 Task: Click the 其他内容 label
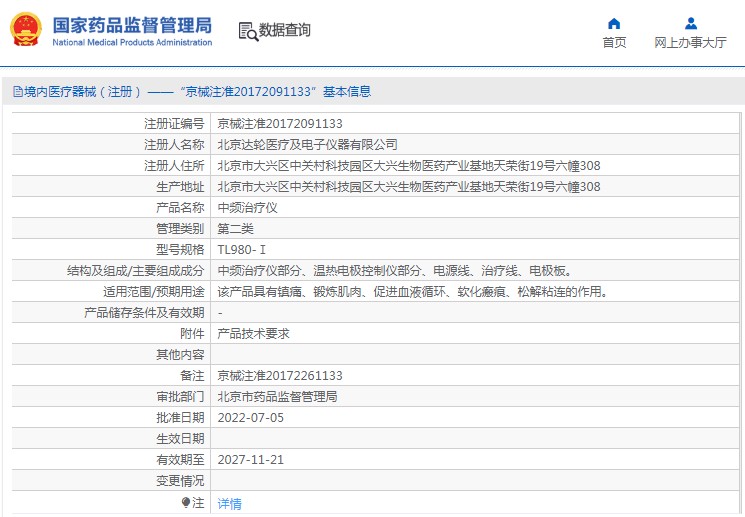[x=180, y=354]
